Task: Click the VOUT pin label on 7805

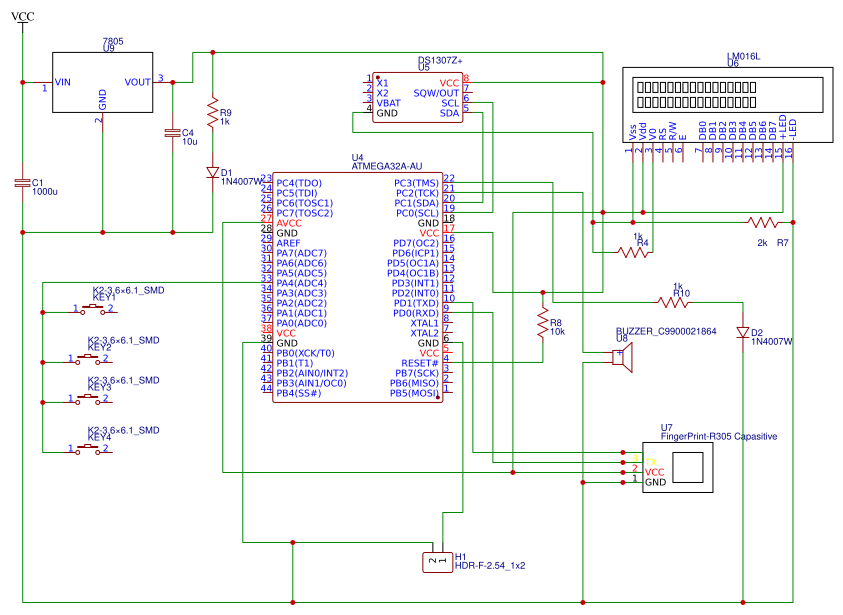Action: click(x=138, y=82)
